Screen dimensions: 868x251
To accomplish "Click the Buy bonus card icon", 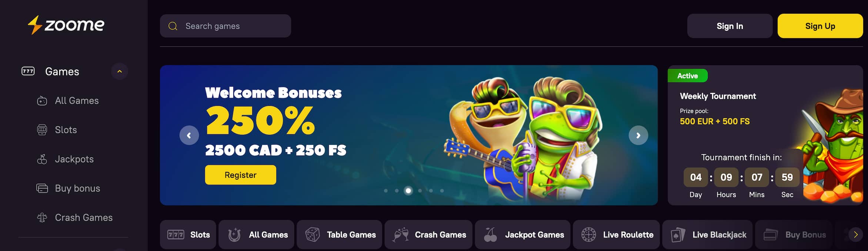I will [x=42, y=188].
